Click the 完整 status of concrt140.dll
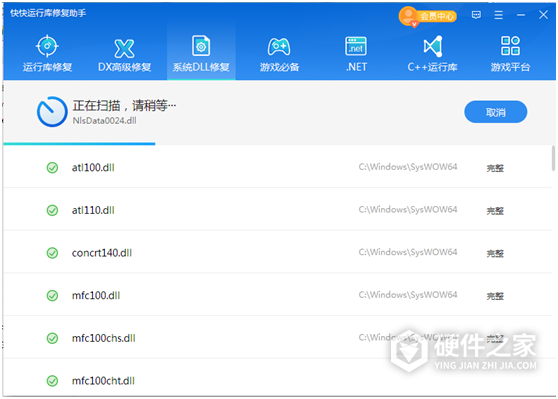The width and height of the screenshot is (558, 399). [x=495, y=253]
